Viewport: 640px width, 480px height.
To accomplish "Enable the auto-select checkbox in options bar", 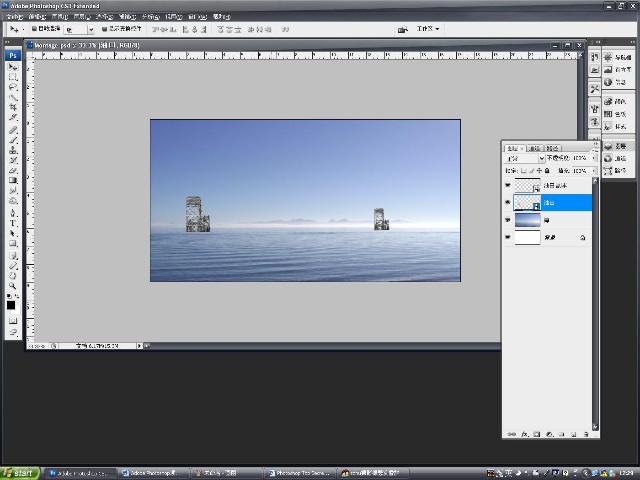I will coord(34,29).
